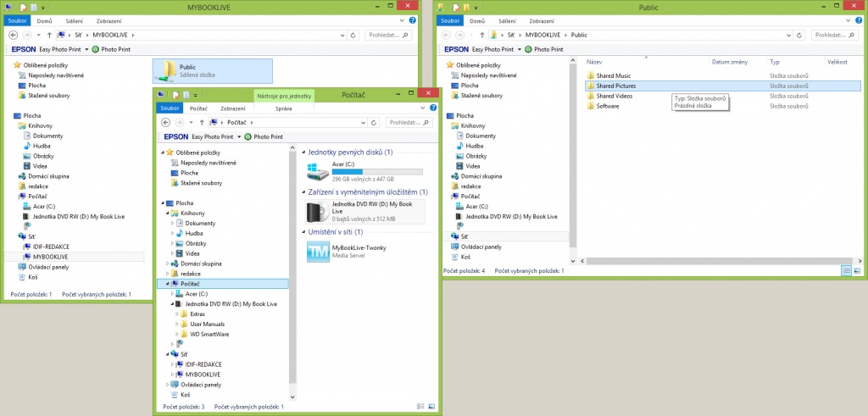Expand ribbon chevron in Počítač window

coord(424,108)
